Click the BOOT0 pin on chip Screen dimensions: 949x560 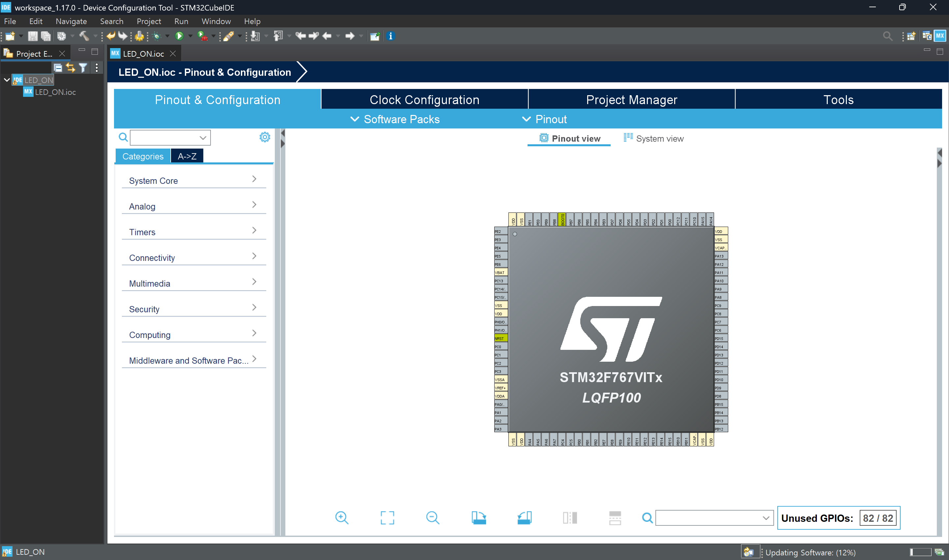click(x=562, y=220)
